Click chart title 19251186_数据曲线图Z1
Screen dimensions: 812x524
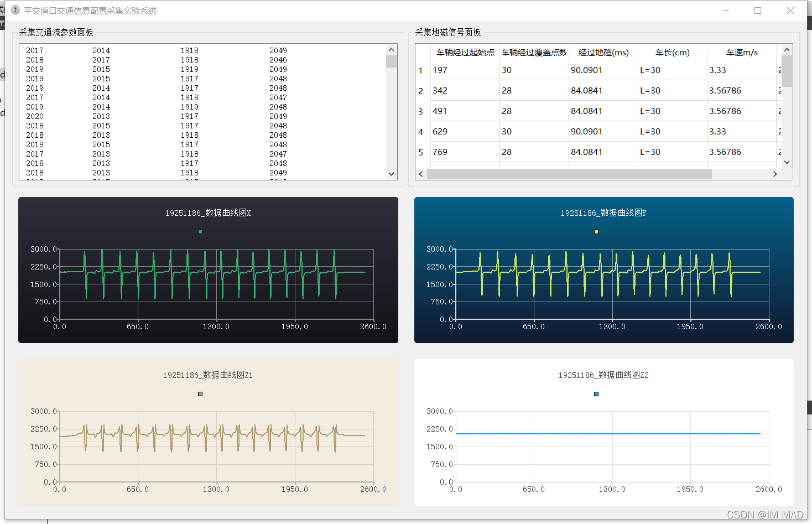tap(208, 375)
